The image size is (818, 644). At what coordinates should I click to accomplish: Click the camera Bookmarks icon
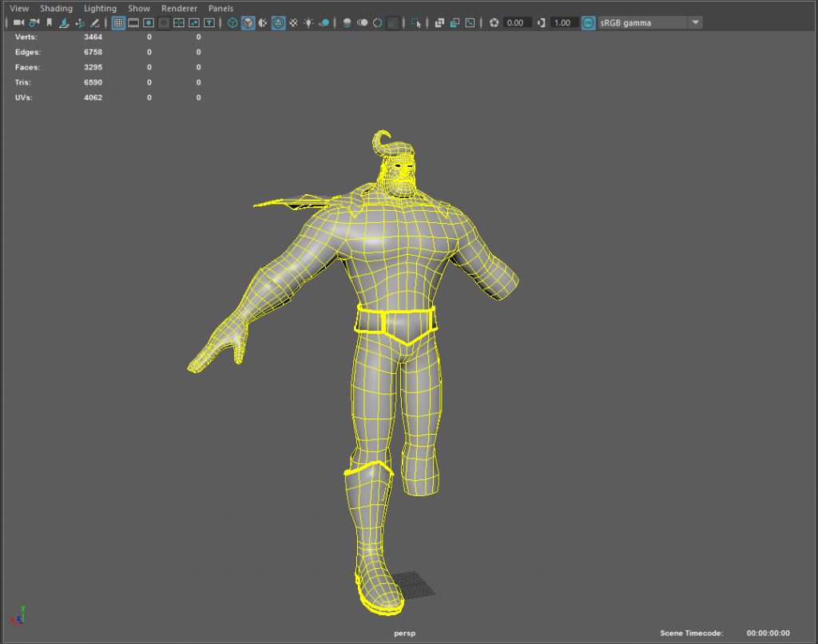[49, 23]
